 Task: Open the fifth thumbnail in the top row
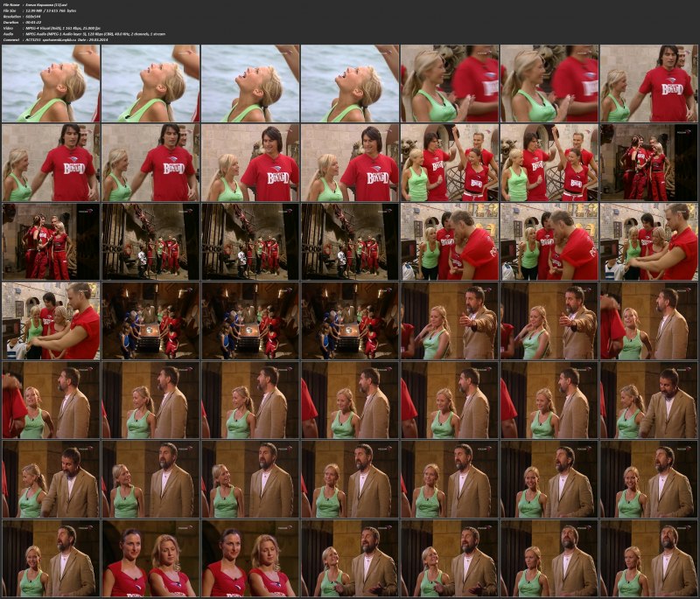[449, 83]
